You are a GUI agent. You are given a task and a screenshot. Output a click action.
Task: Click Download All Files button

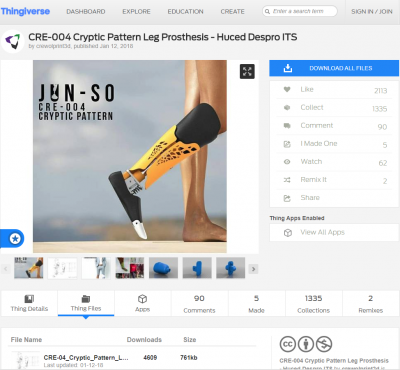click(334, 68)
